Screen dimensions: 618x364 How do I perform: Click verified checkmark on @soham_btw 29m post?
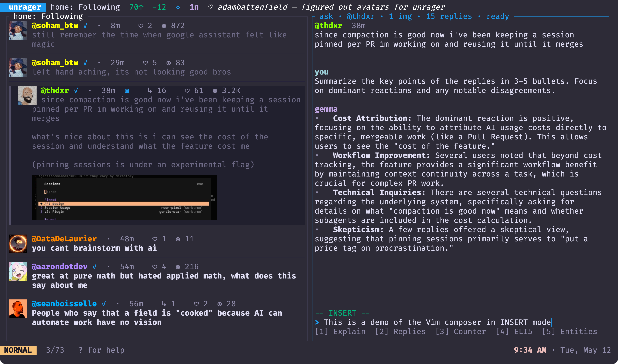(85, 62)
